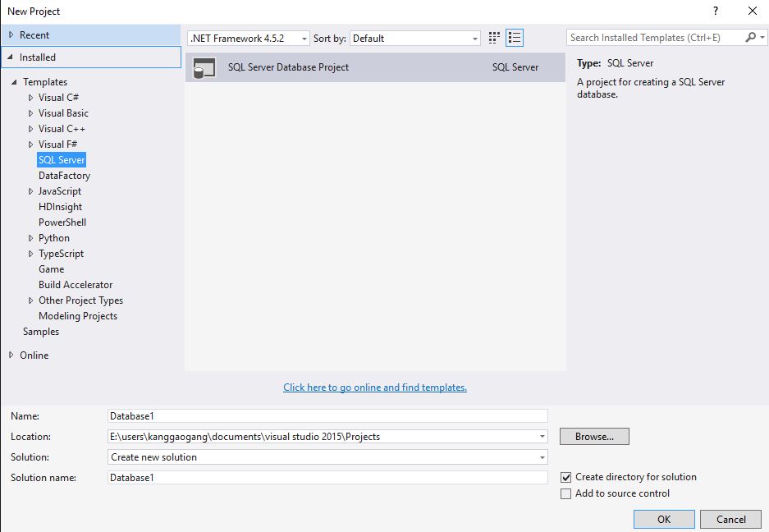Select Python label in tree
Screen dimensions: 769x532
click(x=54, y=238)
